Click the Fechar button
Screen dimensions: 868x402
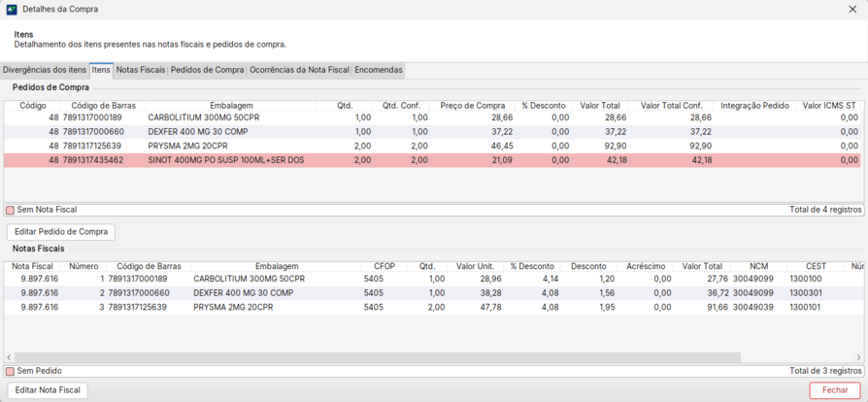pos(835,389)
